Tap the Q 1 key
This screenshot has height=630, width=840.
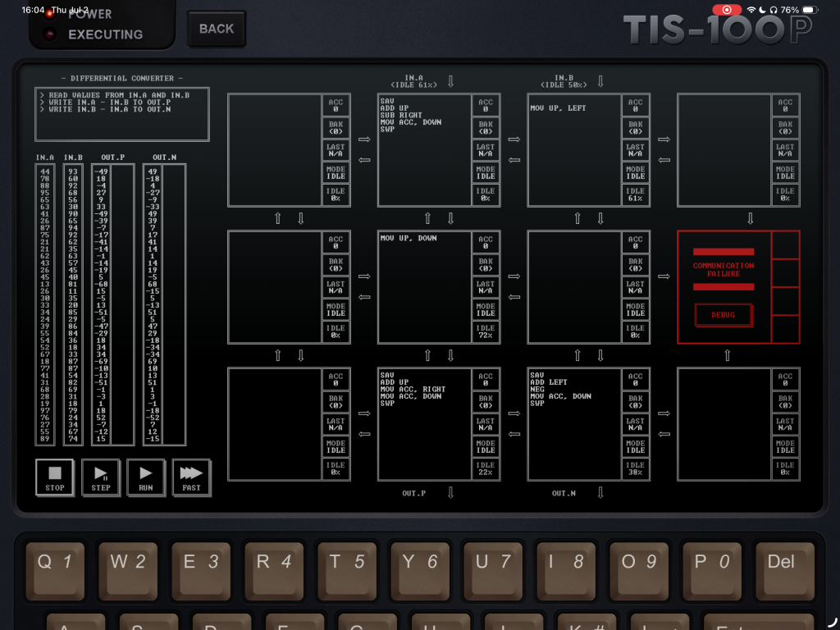tap(55, 571)
